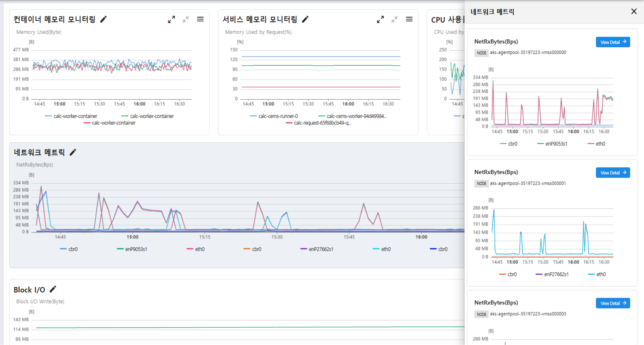The image size is (644, 345).
Task: Close the 네트워크 메트릭 side panel
Action: click(x=634, y=11)
